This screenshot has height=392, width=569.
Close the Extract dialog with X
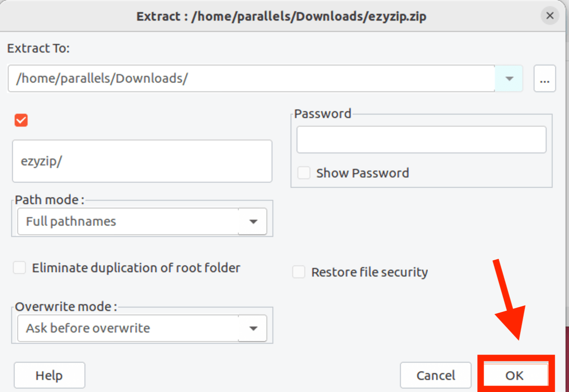(x=550, y=16)
